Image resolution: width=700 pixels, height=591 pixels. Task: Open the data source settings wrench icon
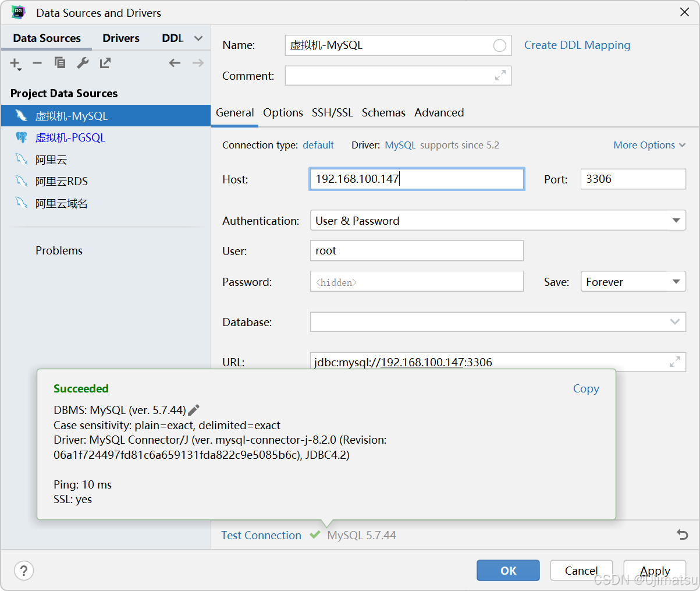tap(83, 63)
